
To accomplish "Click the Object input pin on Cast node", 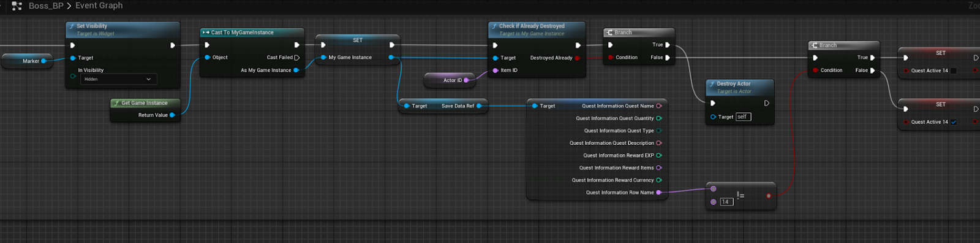I will tap(208, 58).
